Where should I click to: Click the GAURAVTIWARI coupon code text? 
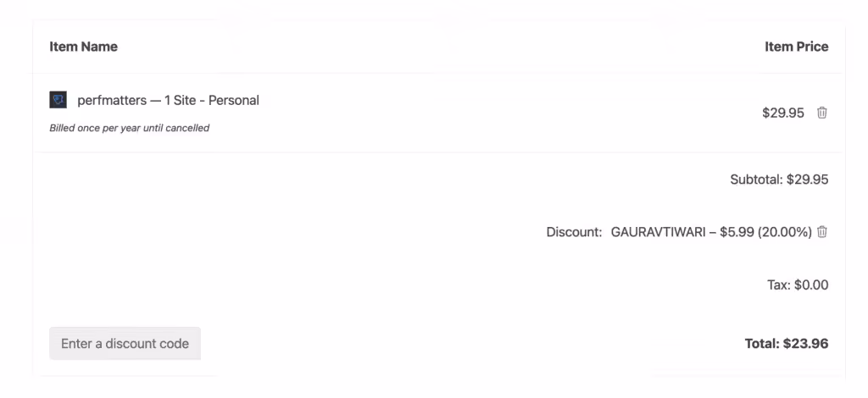tap(658, 231)
